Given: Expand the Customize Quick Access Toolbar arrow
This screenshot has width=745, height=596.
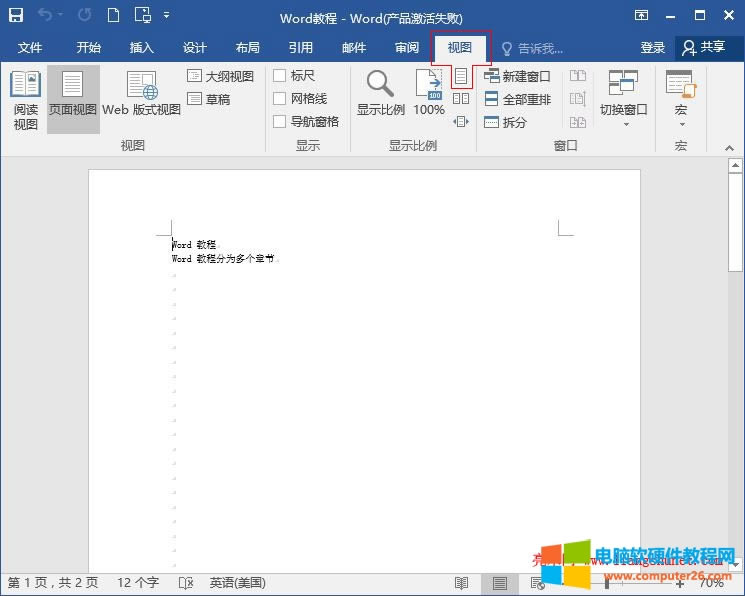Looking at the screenshot, I should click(166, 16).
